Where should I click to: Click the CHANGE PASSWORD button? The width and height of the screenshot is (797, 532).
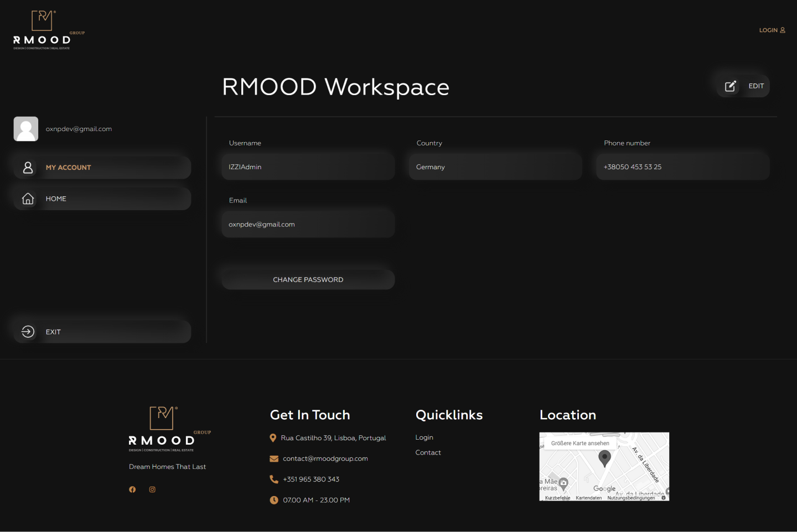[x=308, y=280]
